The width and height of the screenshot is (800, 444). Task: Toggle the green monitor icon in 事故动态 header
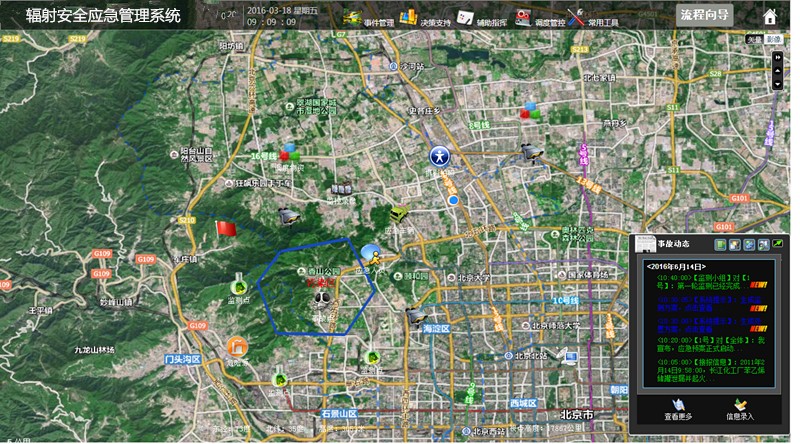pyautogui.click(x=776, y=244)
